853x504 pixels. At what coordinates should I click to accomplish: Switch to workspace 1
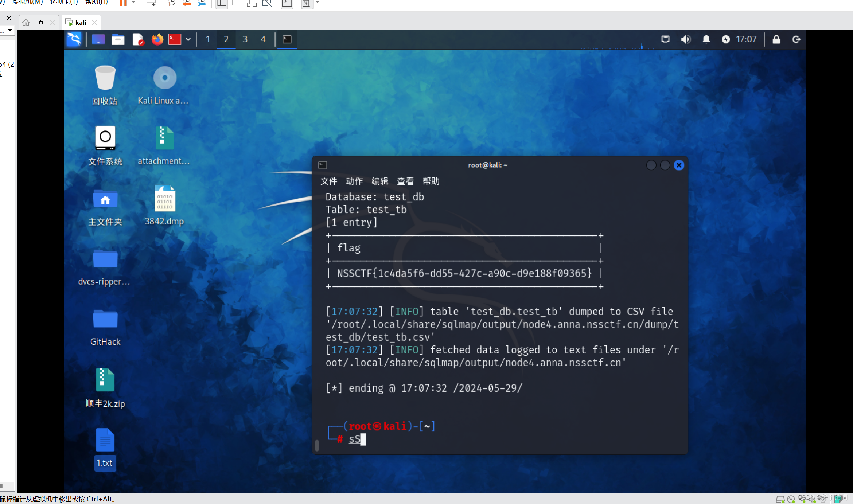pyautogui.click(x=208, y=39)
